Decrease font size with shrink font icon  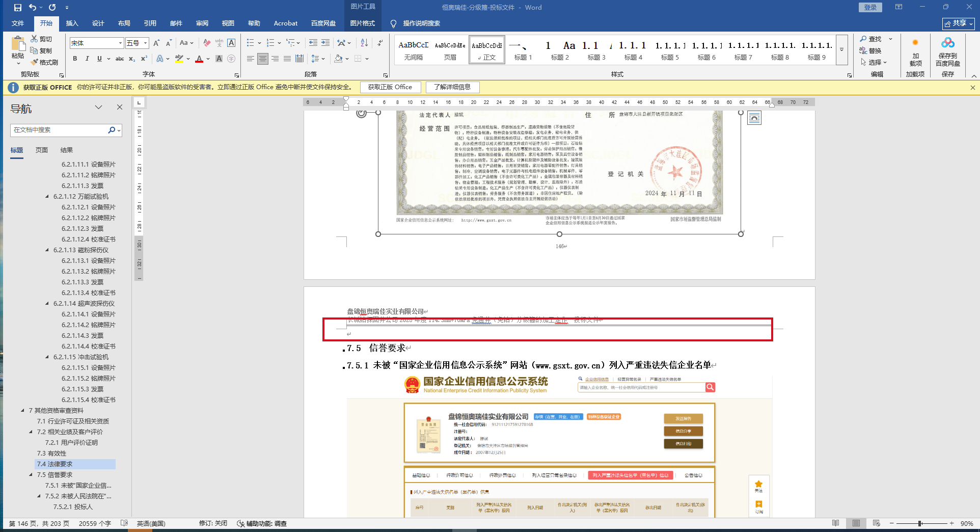pyautogui.click(x=169, y=43)
